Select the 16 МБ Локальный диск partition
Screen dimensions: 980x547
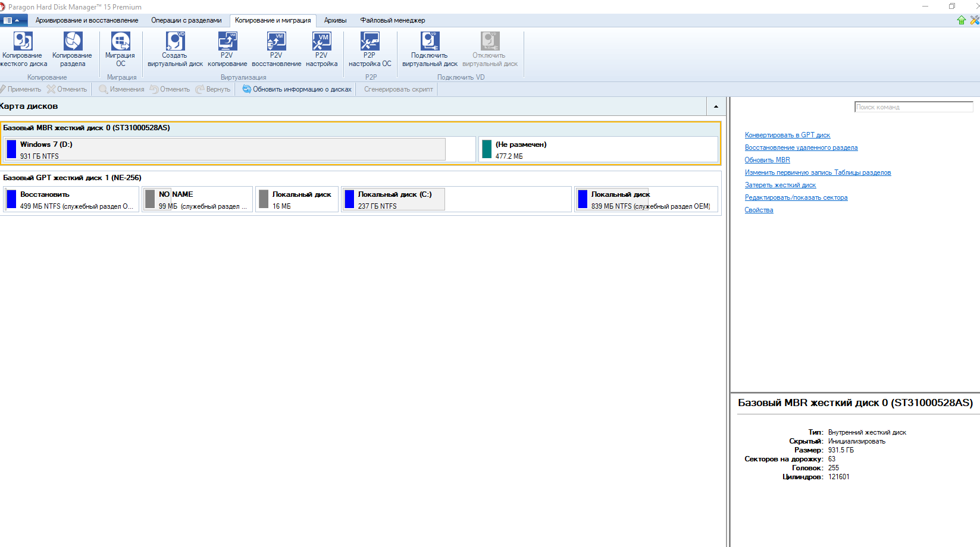[296, 200]
